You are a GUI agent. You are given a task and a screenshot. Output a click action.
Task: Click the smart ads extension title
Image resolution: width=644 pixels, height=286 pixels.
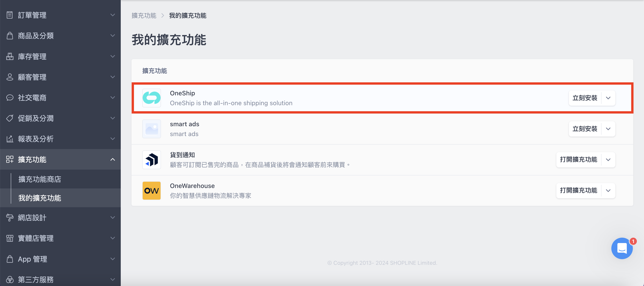(184, 124)
